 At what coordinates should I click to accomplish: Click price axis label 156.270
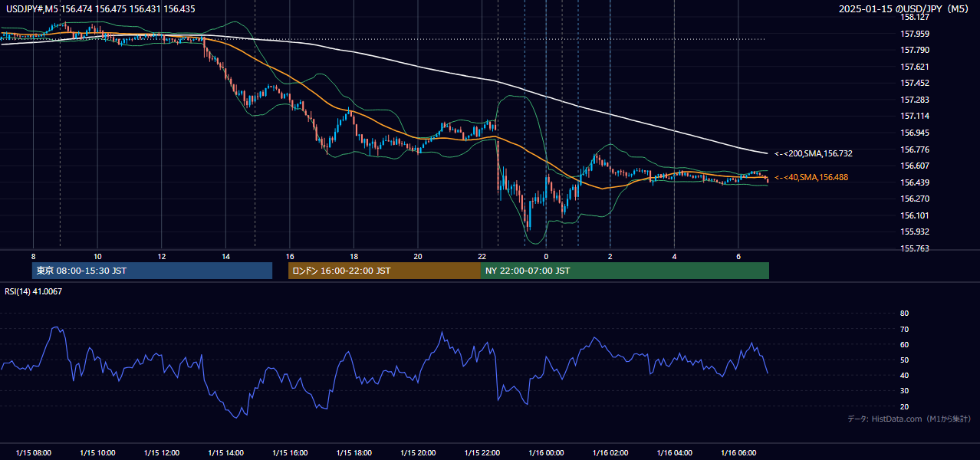(x=915, y=199)
